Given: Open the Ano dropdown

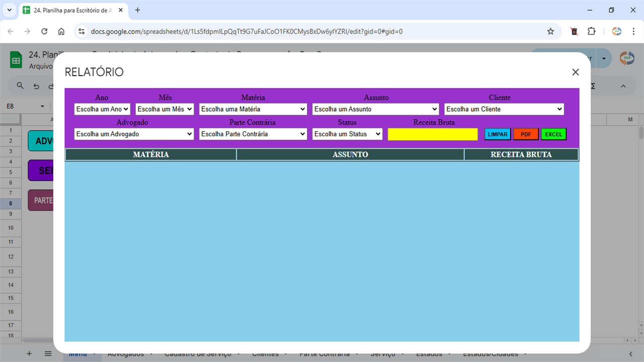Looking at the screenshot, I should click(102, 109).
